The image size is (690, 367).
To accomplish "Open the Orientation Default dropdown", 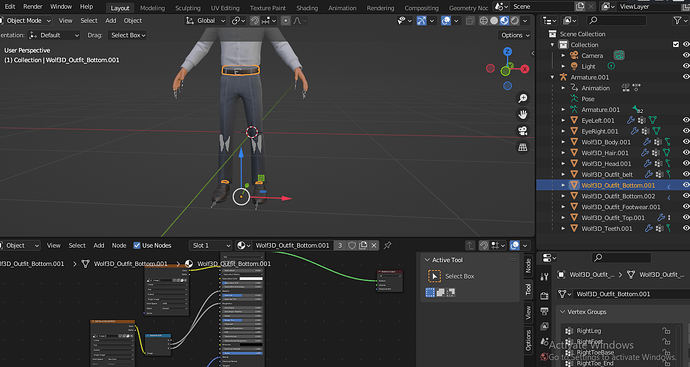I will (54, 35).
